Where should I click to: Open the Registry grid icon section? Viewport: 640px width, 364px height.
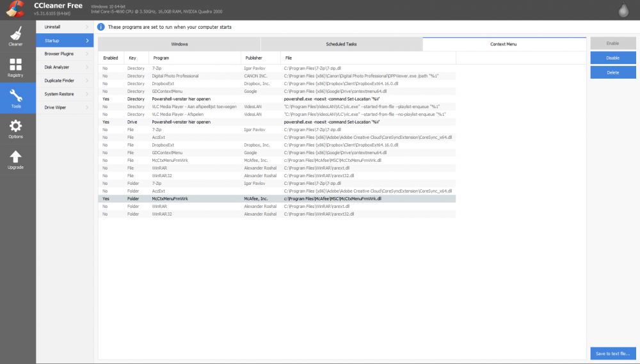(x=16, y=65)
